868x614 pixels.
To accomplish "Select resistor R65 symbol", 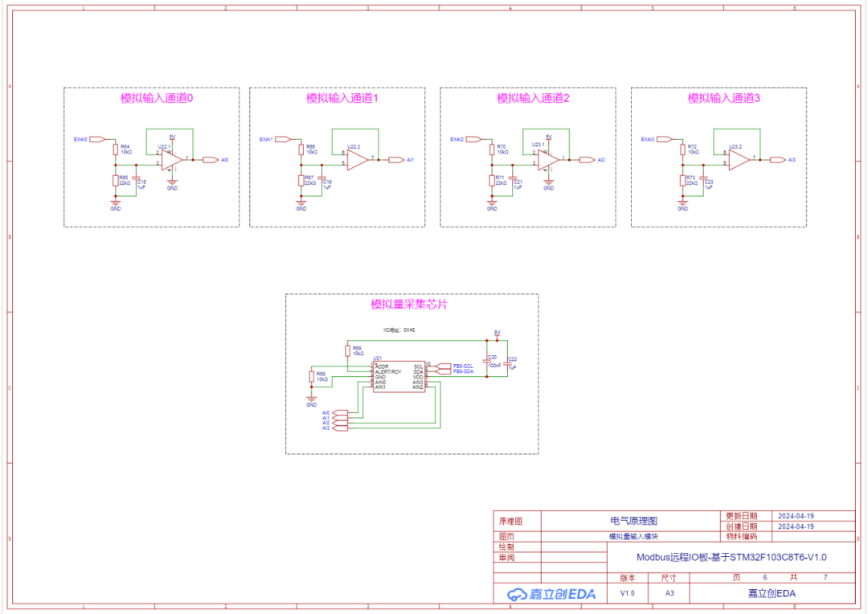I will [116, 181].
